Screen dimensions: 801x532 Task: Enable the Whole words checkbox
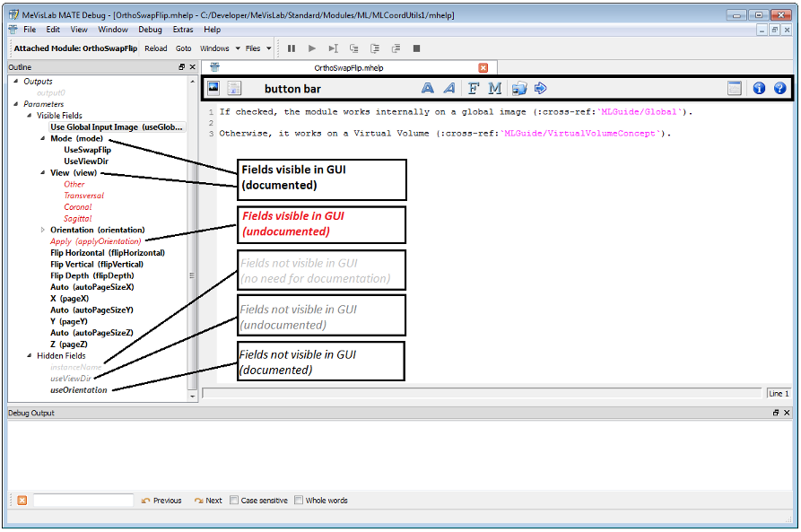300,501
